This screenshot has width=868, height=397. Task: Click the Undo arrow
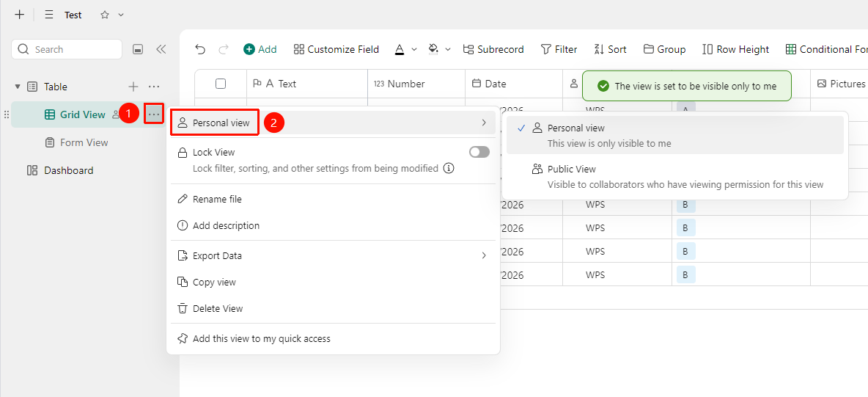point(200,49)
